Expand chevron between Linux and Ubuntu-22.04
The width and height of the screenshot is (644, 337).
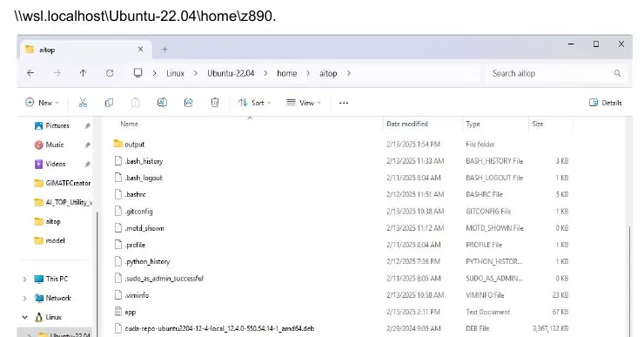(x=196, y=73)
